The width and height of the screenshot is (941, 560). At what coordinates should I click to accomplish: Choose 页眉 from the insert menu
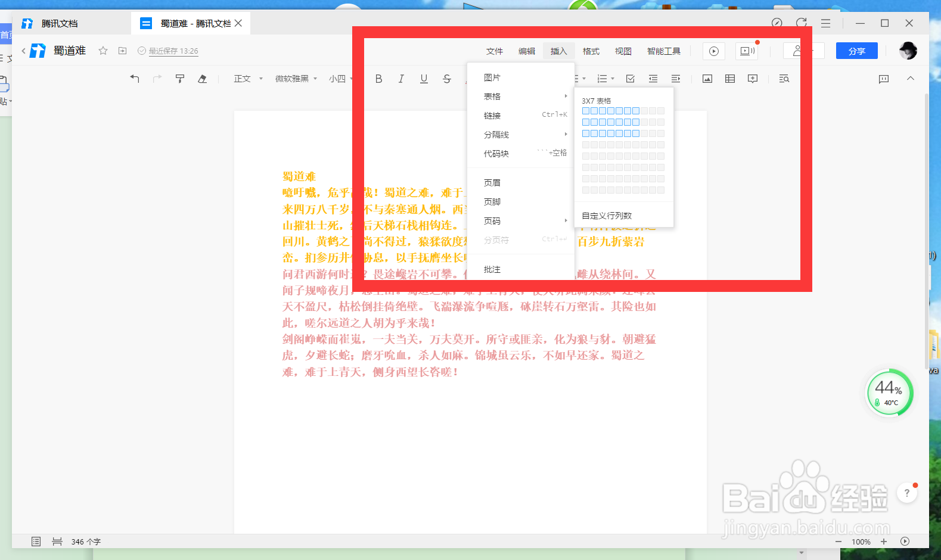521,183
